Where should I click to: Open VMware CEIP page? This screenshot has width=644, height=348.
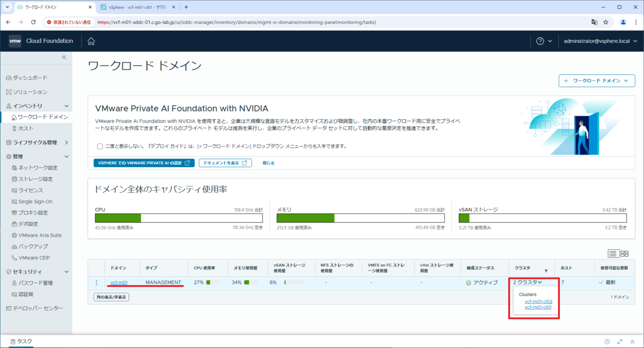pyautogui.click(x=31, y=258)
